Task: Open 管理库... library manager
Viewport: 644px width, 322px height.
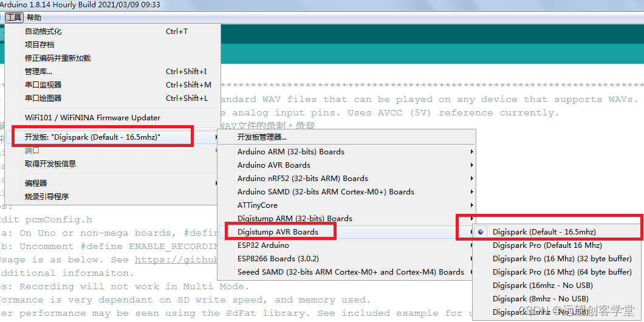Action: tap(112, 72)
